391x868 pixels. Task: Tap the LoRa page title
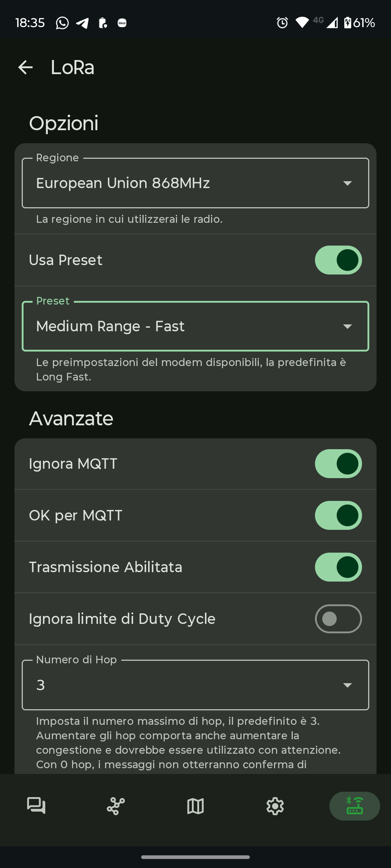coord(72,67)
